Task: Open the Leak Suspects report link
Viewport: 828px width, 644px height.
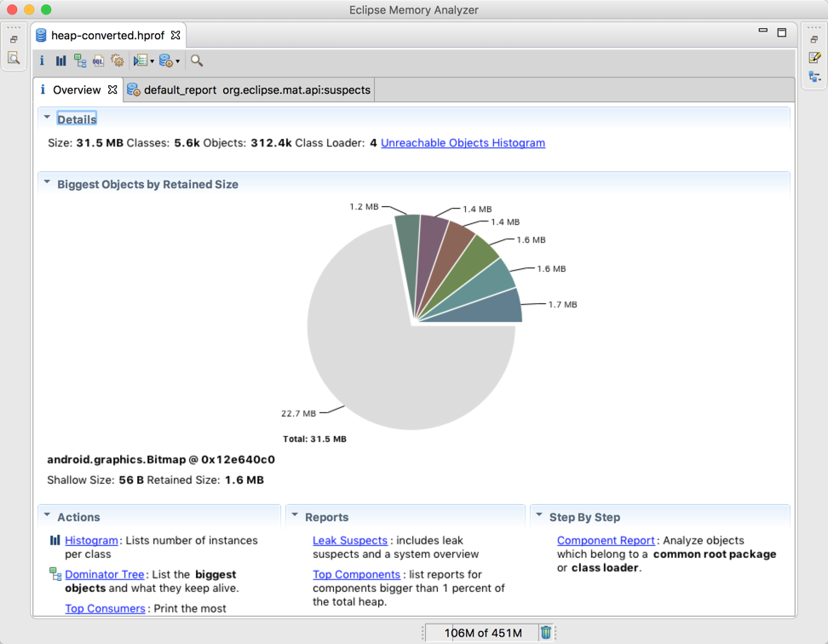Action: point(350,541)
